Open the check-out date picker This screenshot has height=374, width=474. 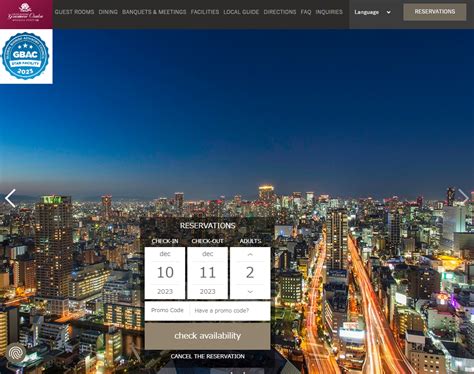(207, 273)
